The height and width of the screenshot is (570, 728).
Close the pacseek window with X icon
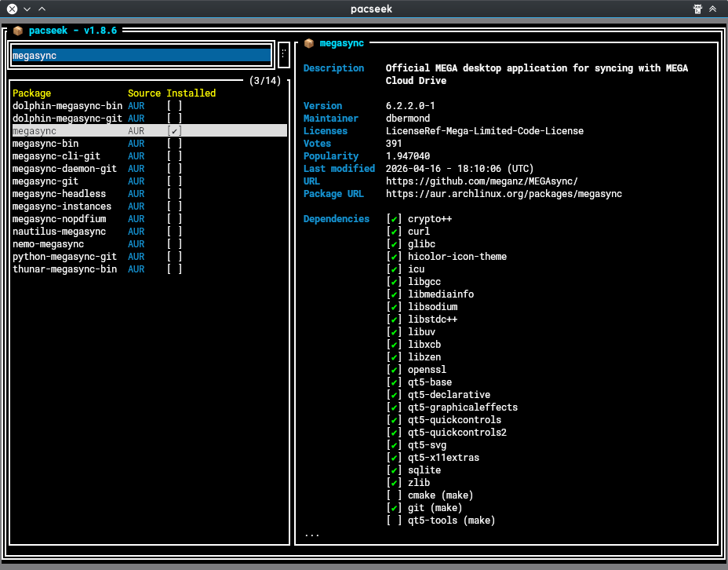point(12,9)
